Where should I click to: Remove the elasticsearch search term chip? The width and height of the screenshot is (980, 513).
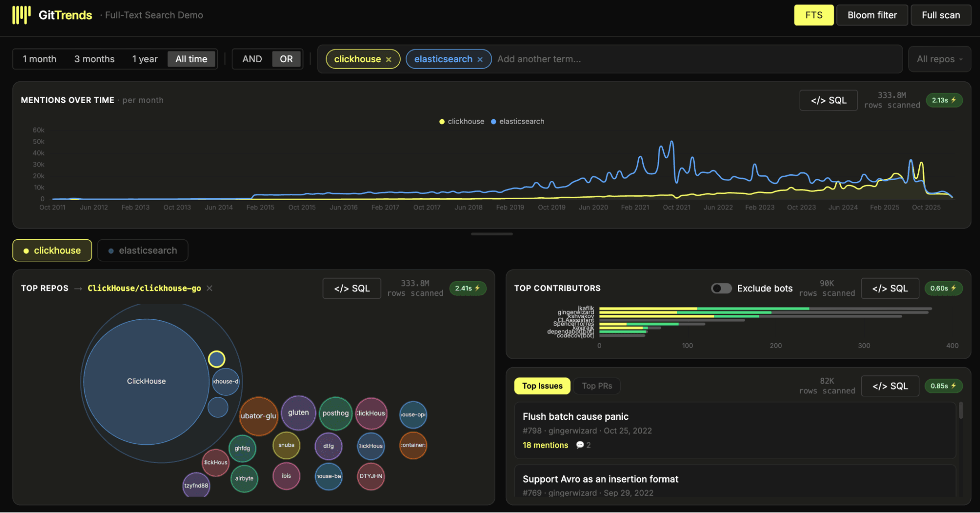tap(480, 59)
